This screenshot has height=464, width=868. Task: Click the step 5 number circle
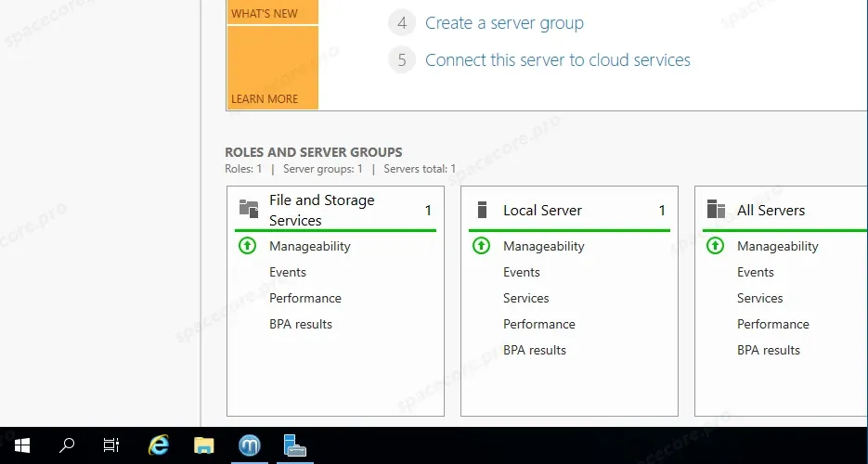click(x=402, y=59)
